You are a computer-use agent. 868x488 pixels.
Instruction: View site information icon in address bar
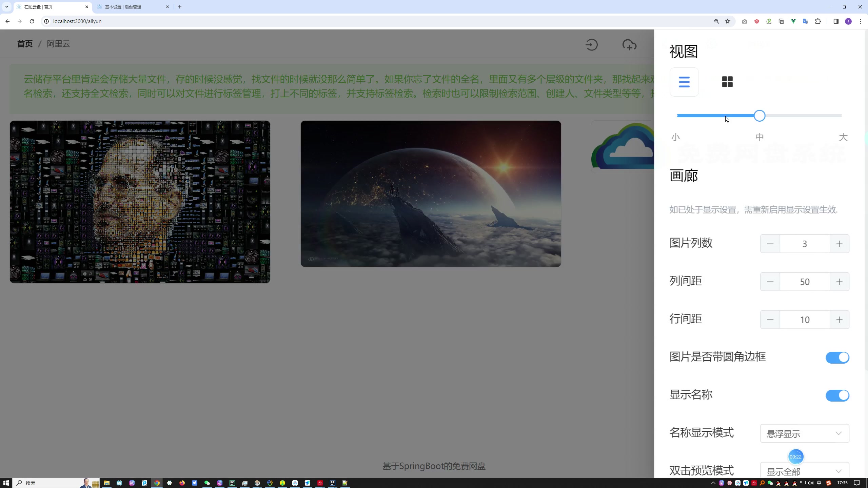point(46,21)
